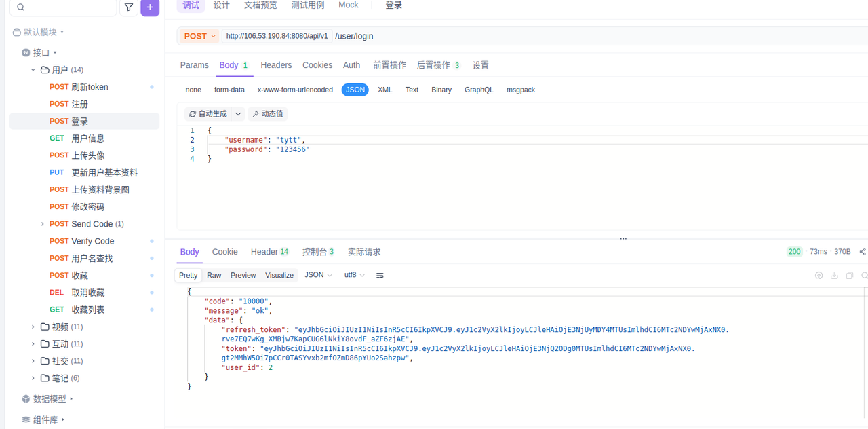Select the JSON body type
Screen dimensions: 868x429
(x=355, y=90)
